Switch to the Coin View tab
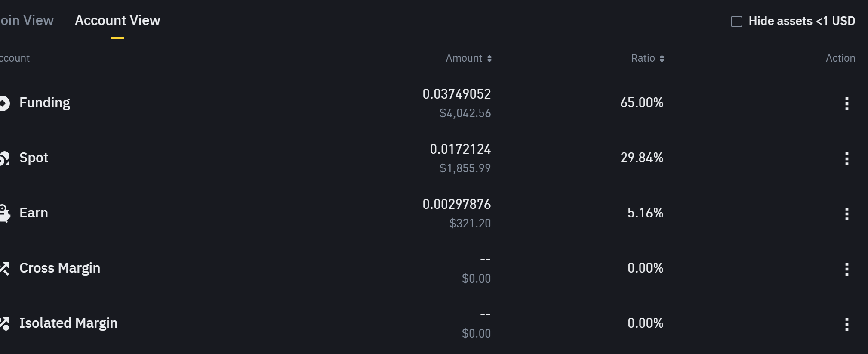The height and width of the screenshot is (354, 868). [27, 20]
